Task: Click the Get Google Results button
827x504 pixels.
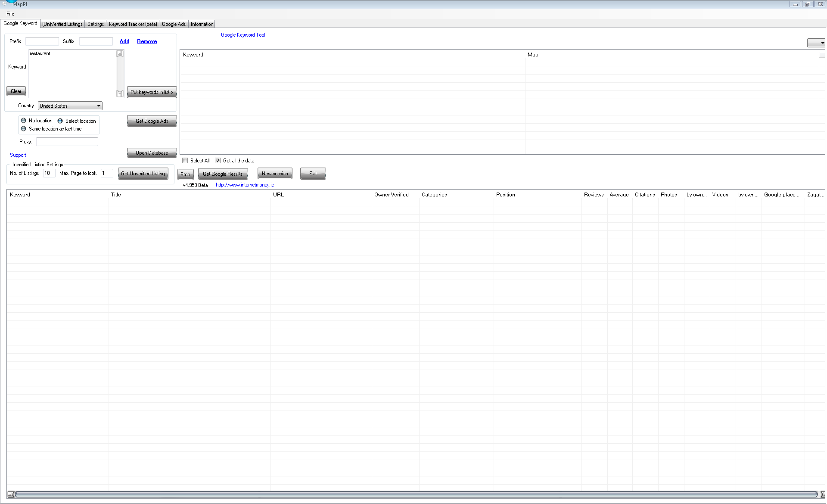Action: pos(223,174)
